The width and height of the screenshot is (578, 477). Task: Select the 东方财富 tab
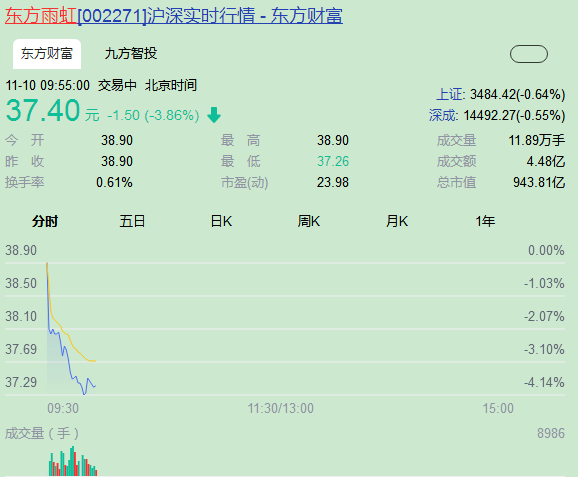point(47,54)
